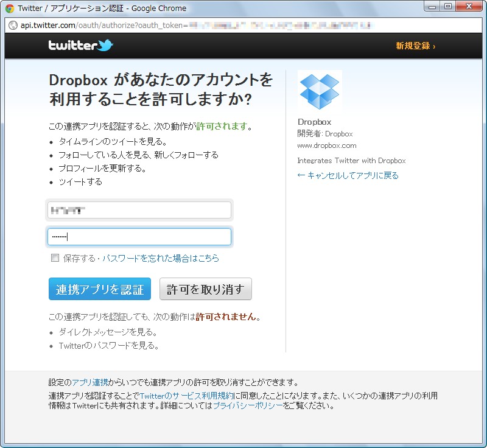Screen dimensions: 487x448
Task: Click the ダイレクトメッセージを見る restriction item
Action: point(108,332)
